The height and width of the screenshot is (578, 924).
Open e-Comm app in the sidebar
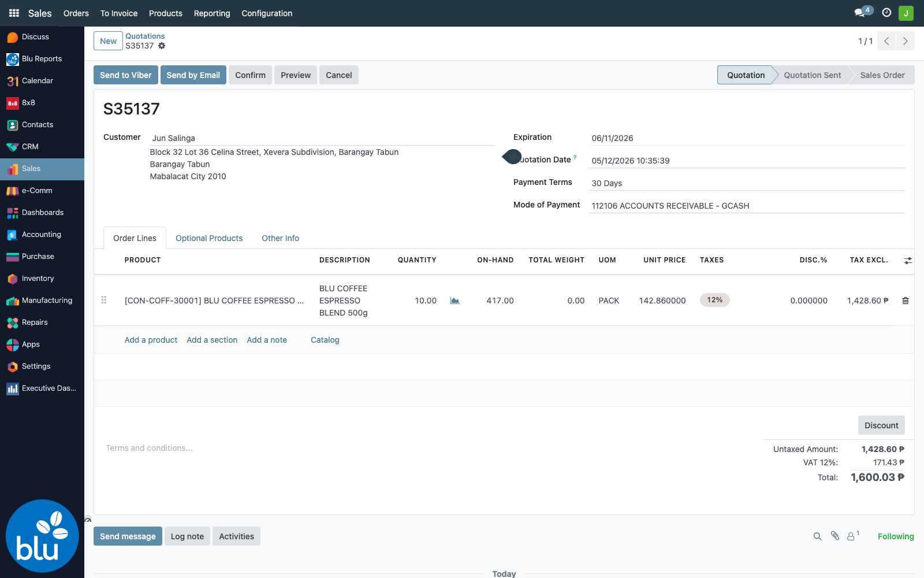(x=42, y=191)
